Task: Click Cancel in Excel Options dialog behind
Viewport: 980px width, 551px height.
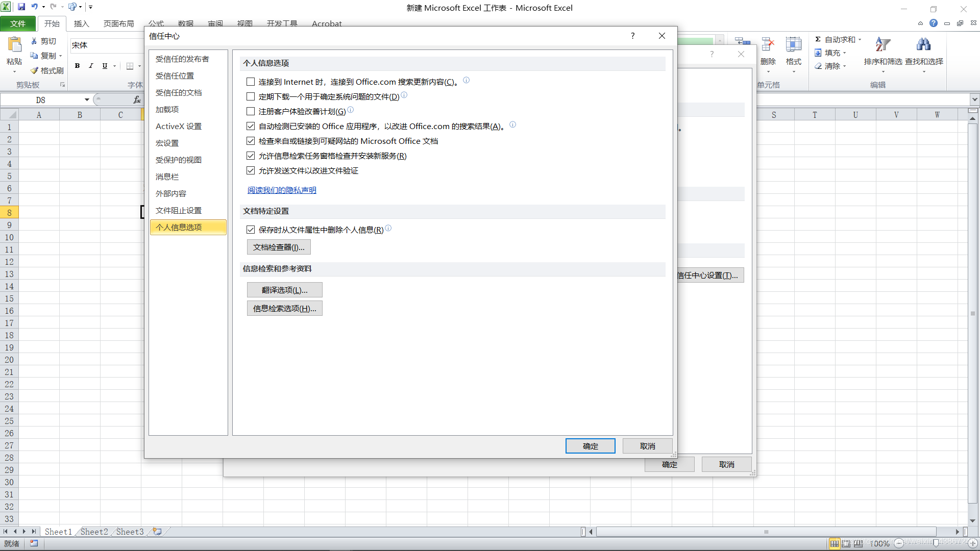Action: (x=726, y=464)
